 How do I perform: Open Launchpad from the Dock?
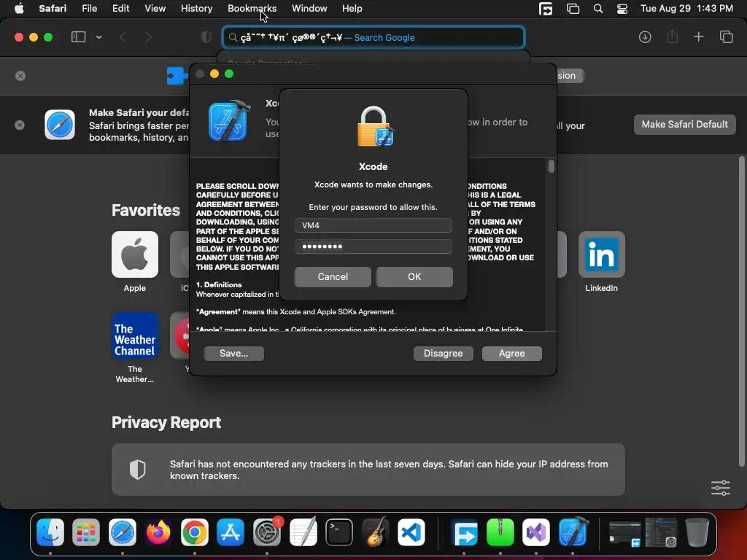pos(86,532)
